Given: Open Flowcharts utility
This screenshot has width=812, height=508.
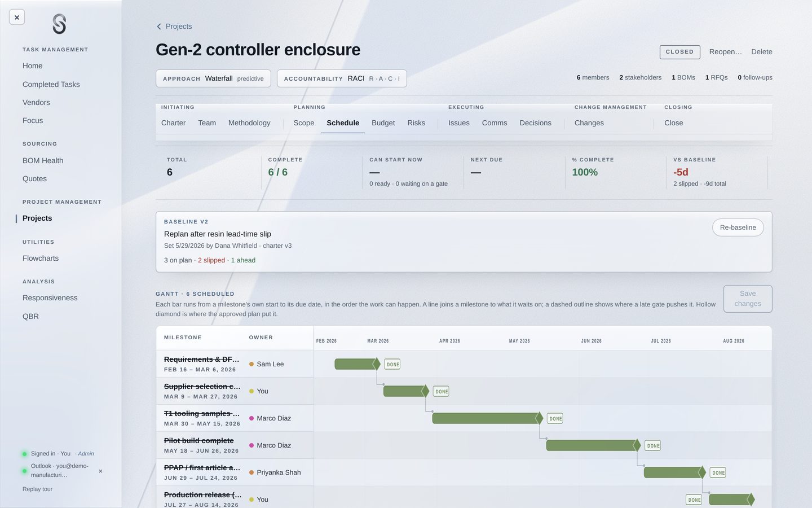Looking at the screenshot, I should click(x=41, y=258).
